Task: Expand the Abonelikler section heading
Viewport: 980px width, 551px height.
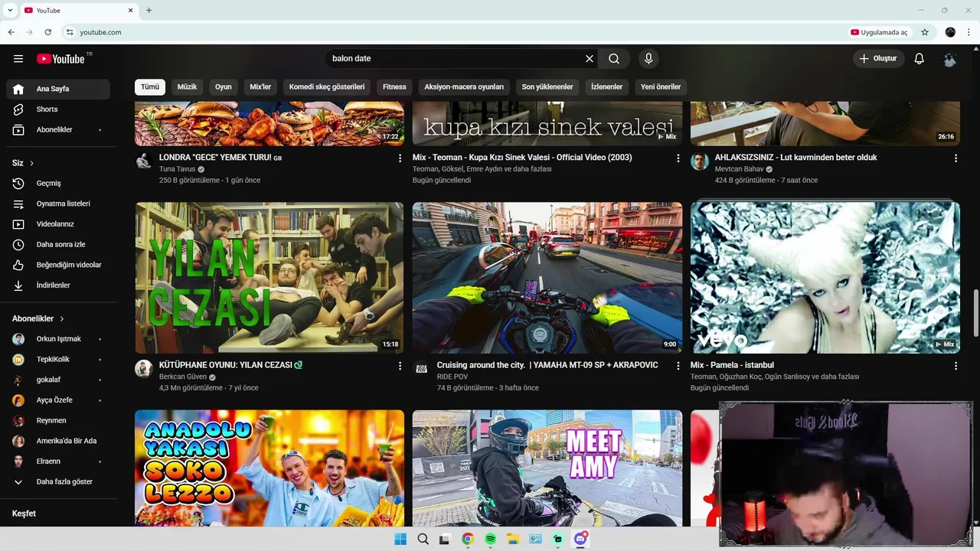Action: (x=38, y=318)
